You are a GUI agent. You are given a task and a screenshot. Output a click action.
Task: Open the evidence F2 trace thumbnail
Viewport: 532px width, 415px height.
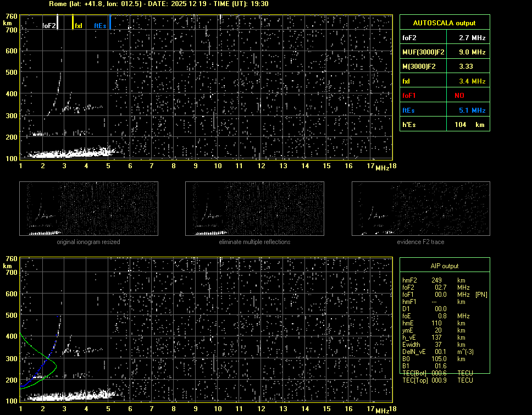pos(420,209)
